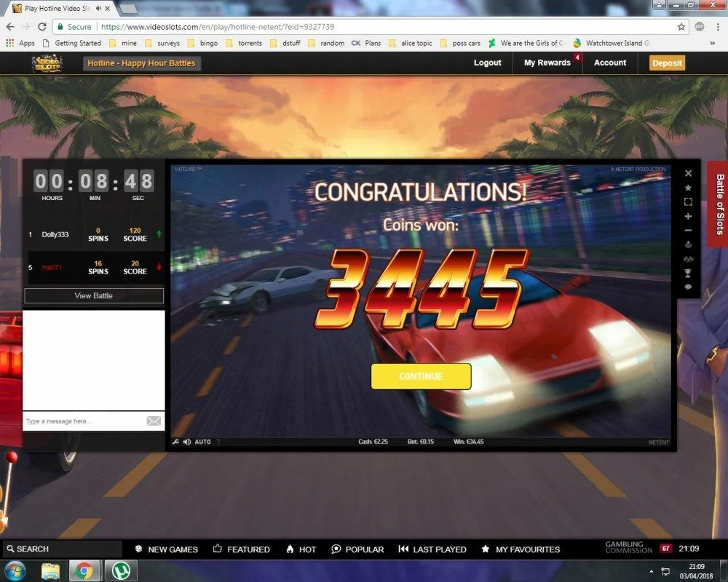Mute the game sound speaker icon
728x582 pixels.
[x=186, y=442]
